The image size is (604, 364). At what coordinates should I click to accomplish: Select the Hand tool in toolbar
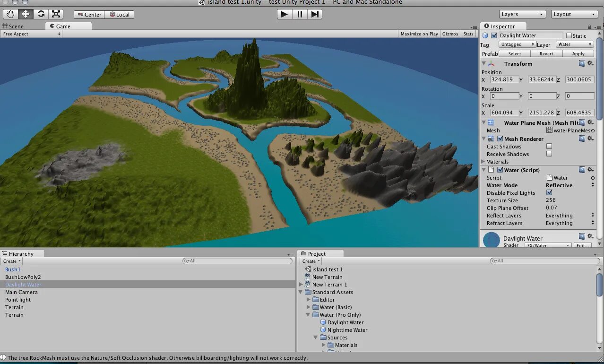10,14
